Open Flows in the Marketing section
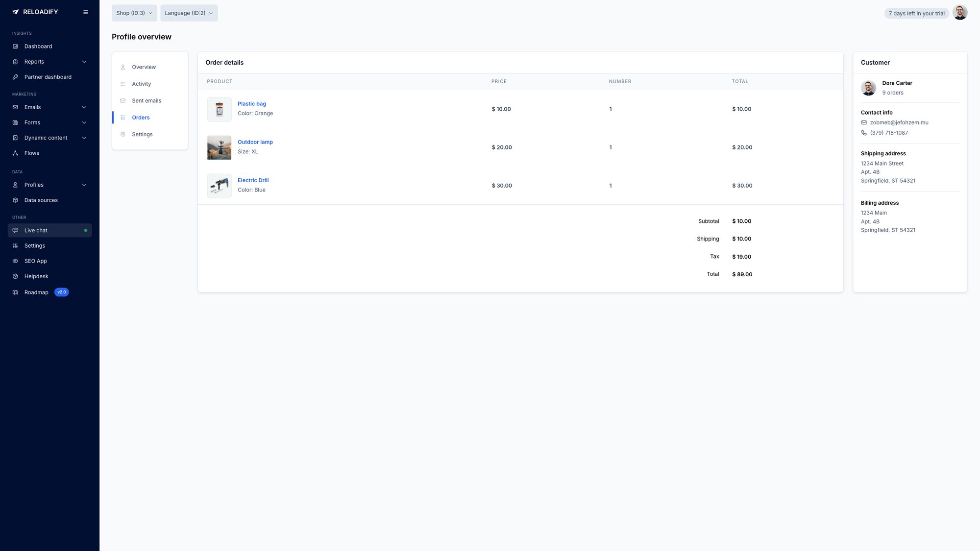Viewport: 980px width, 551px height. coord(32,153)
